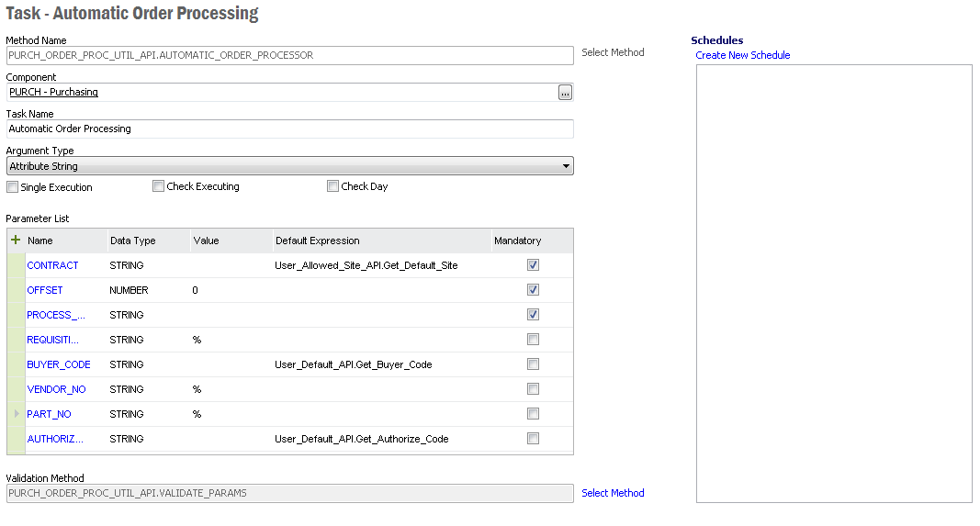Click the row indicator arrow beside PART_NO

[x=17, y=414]
